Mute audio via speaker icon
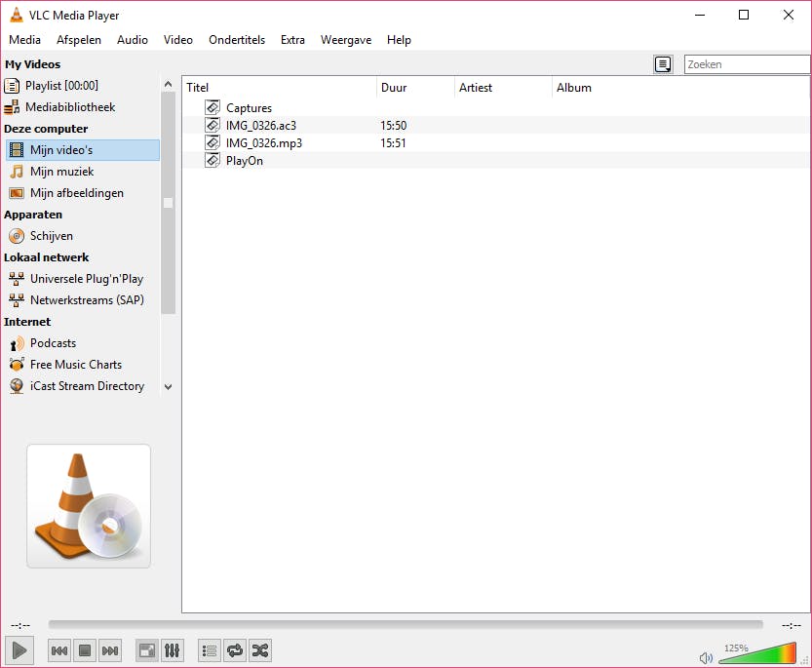The image size is (812, 668). click(706, 657)
